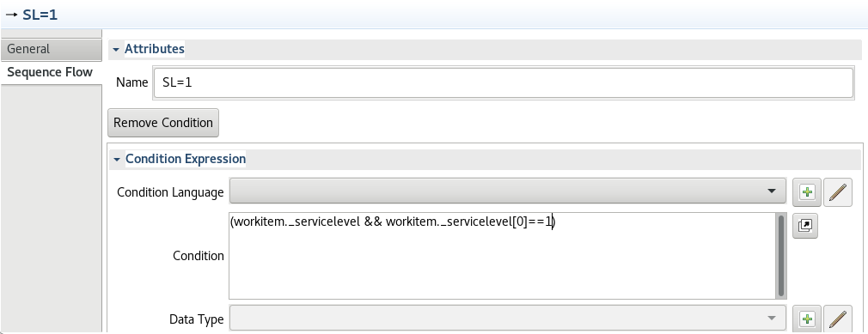The image size is (868, 334).
Task: Click the sequence flow arrow icon beside SL=1 title
Action: (11, 15)
